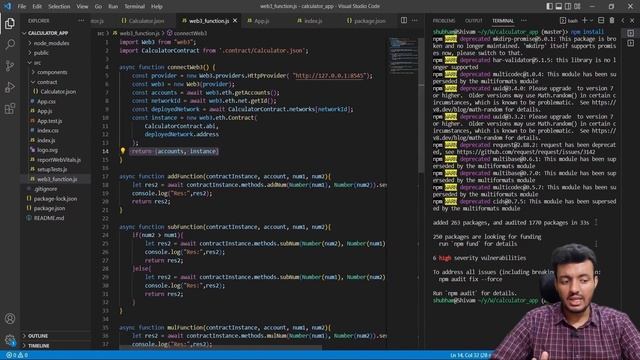Toggle the secondary side bar
Image resolution: width=640 pixels, height=360 pixels.
568,6
